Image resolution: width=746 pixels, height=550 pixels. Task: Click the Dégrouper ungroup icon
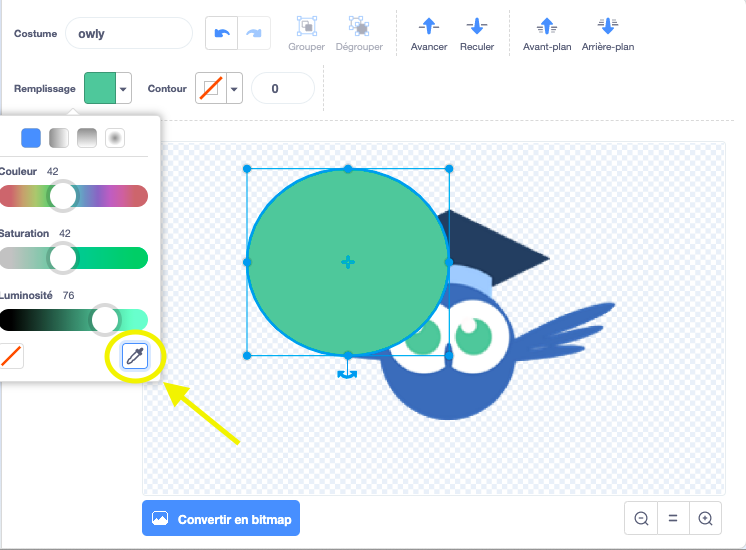pos(359,26)
